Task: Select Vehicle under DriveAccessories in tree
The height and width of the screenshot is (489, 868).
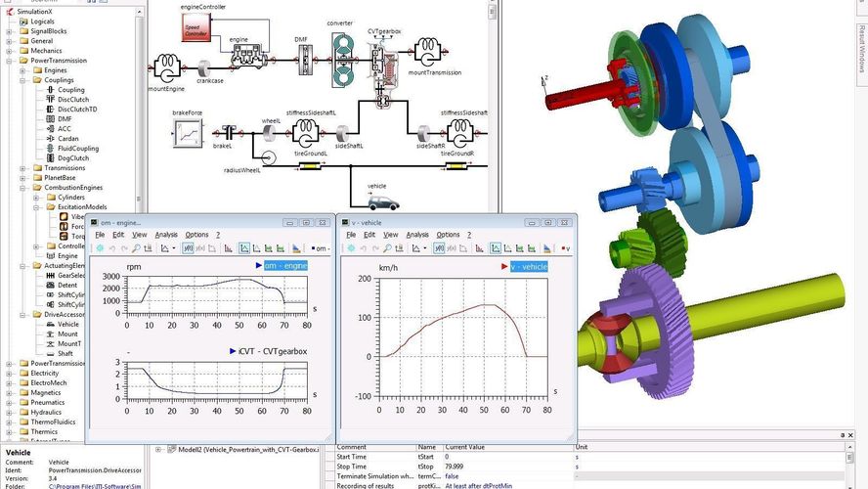Action: click(x=68, y=324)
